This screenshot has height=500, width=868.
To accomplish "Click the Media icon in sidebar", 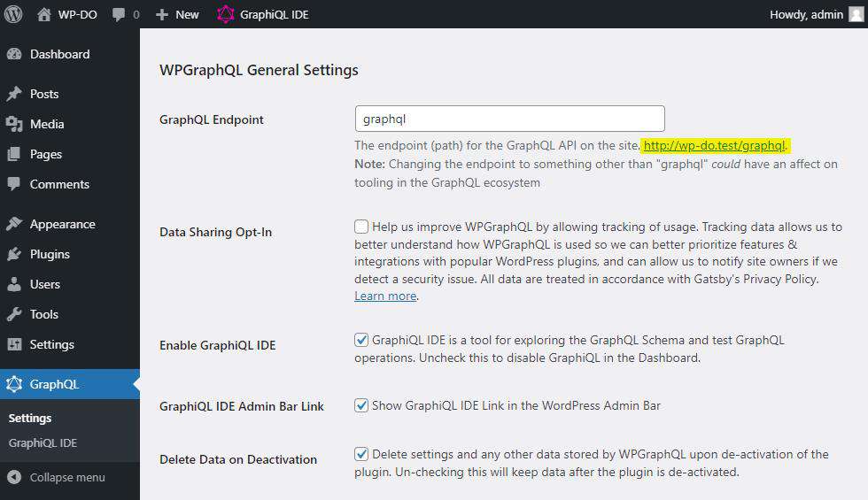I will [x=14, y=124].
